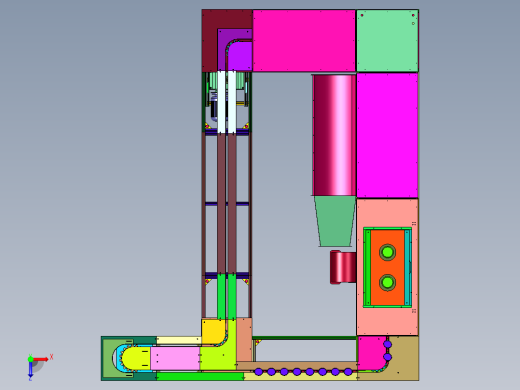Pick the dark maroon corner panel at top left
520x390 pixels.
tap(210, 40)
